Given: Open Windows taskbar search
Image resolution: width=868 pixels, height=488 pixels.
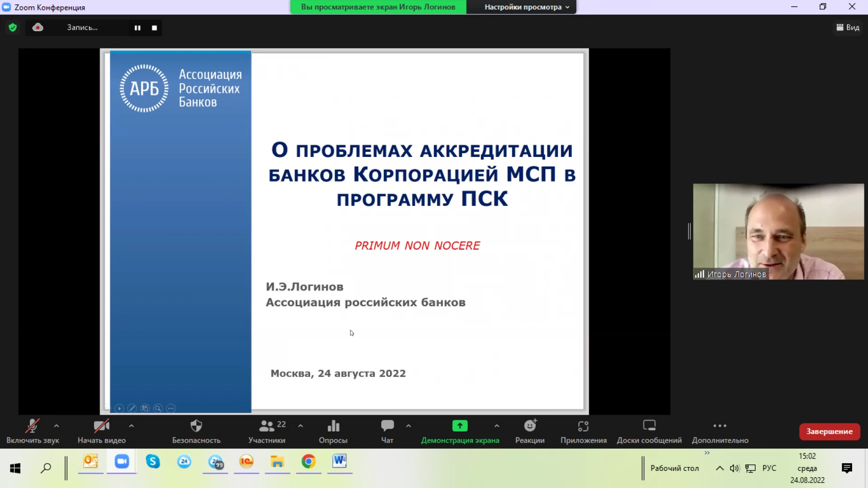Looking at the screenshot, I should pyautogui.click(x=46, y=468).
